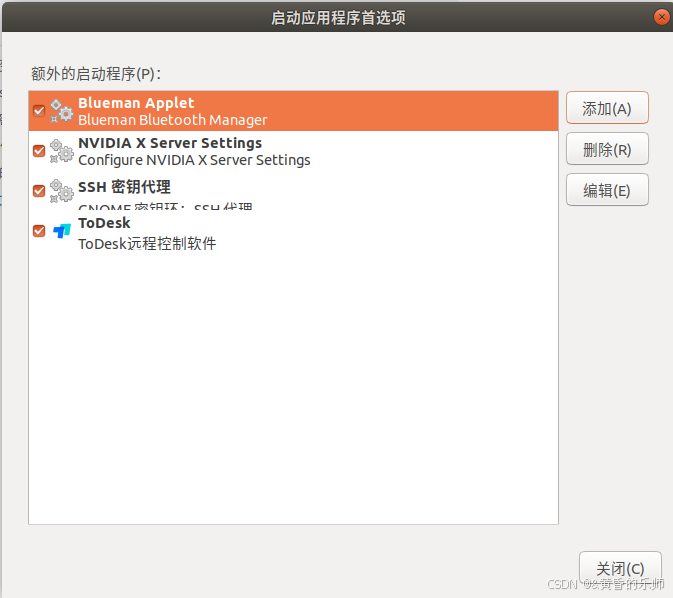673x598 pixels.
Task: Uncheck the Blueman Applet startup checkbox
Action: [x=39, y=111]
